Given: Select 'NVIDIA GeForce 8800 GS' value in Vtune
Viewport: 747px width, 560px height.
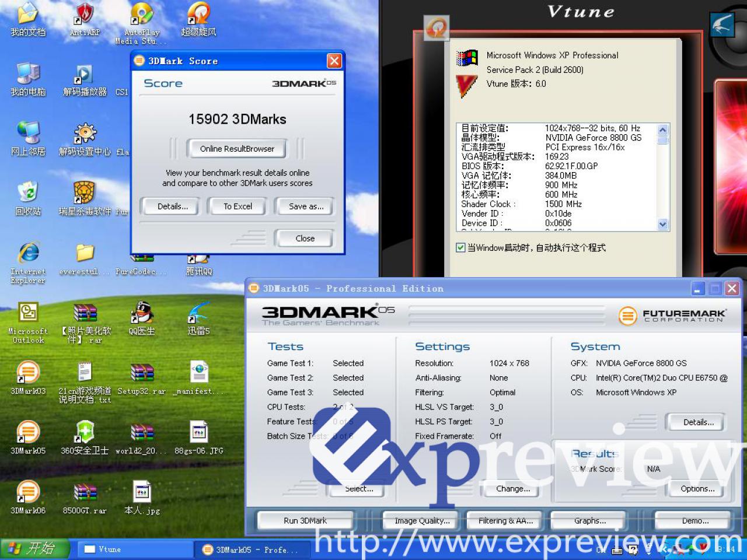Looking at the screenshot, I should (x=593, y=138).
